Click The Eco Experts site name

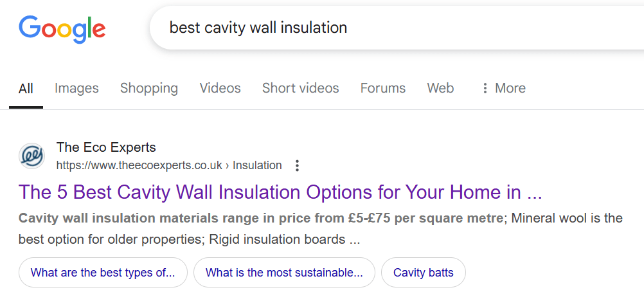pos(106,147)
